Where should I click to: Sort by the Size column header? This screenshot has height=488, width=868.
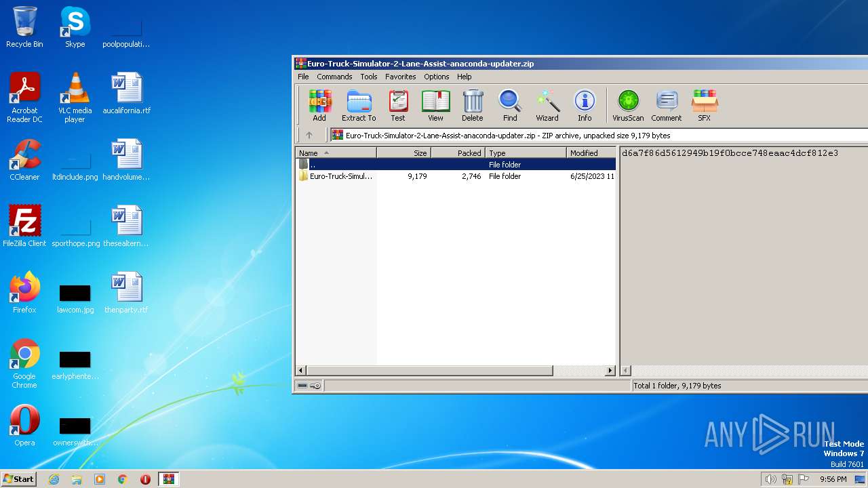(x=404, y=153)
